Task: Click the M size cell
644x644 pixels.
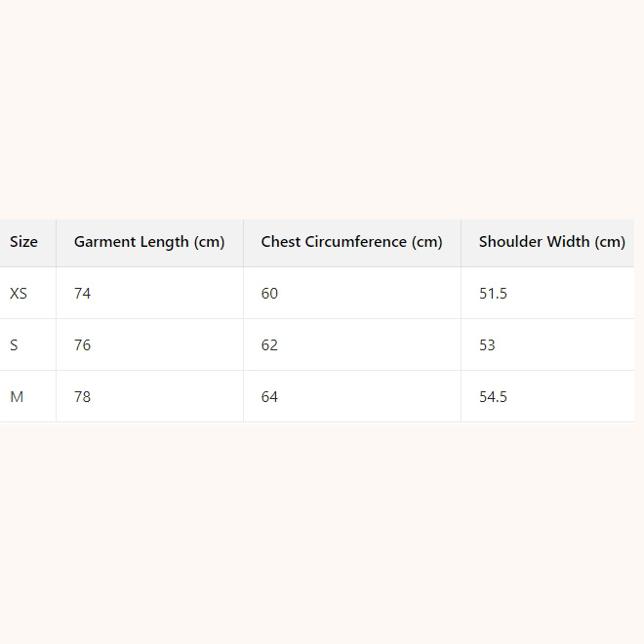Action: pyautogui.click(x=16, y=396)
